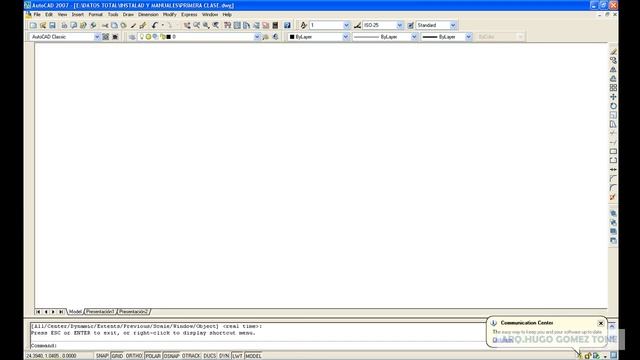Toggle LWT lineweight display

click(237, 356)
